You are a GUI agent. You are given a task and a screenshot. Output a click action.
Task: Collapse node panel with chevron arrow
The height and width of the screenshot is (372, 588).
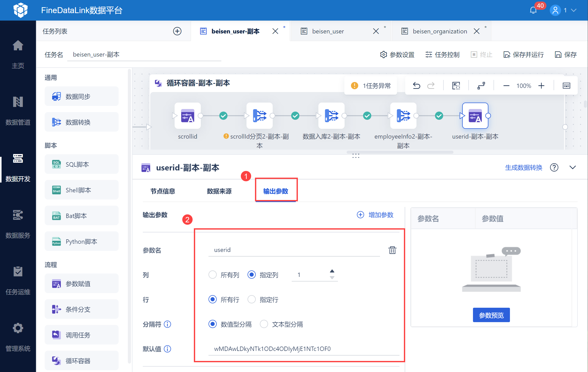573,167
